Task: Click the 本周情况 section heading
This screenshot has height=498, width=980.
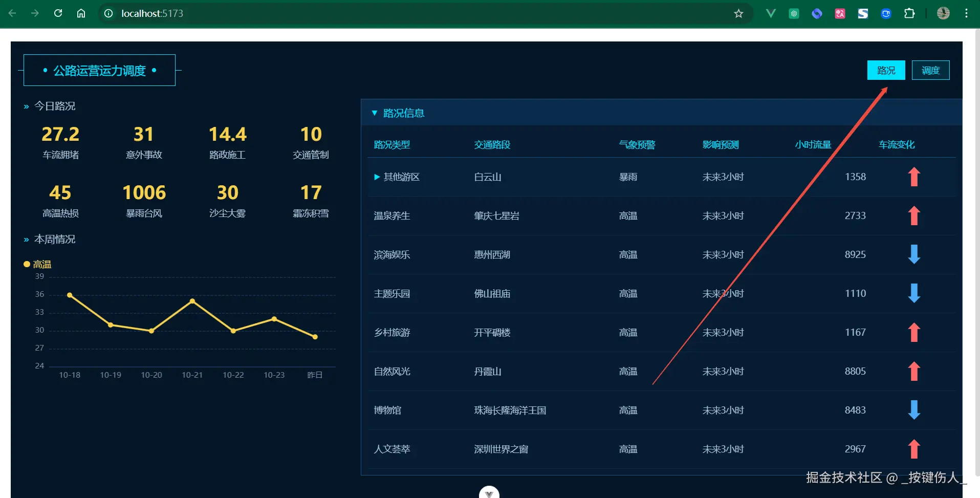Action: (x=55, y=239)
